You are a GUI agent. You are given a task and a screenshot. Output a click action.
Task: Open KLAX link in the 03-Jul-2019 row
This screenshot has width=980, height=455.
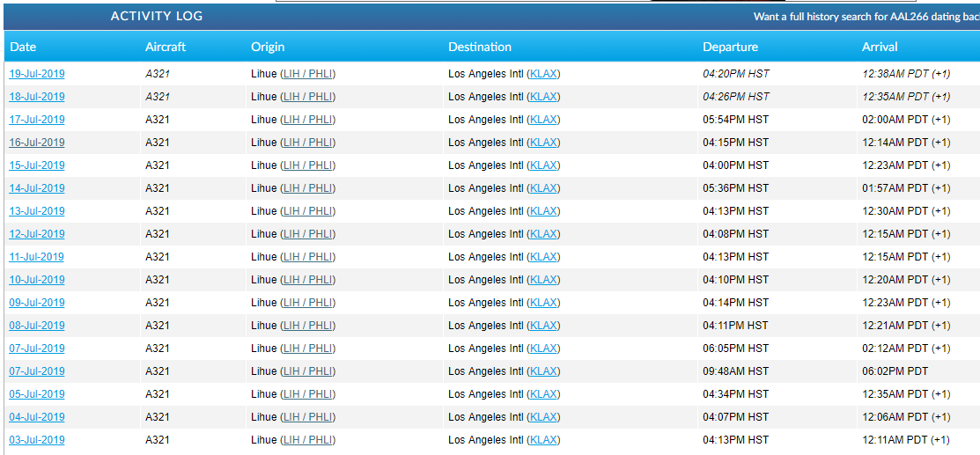tap(543, 440)
